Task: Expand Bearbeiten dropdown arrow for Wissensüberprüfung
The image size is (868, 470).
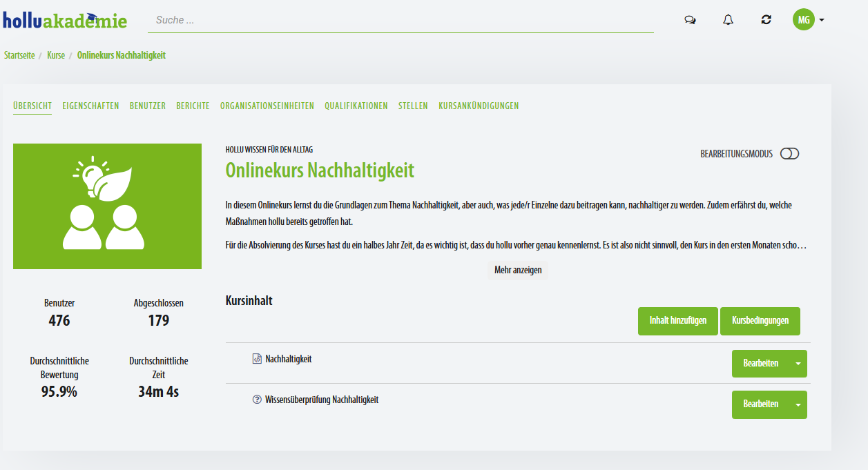Action: (x=798, y=405)
